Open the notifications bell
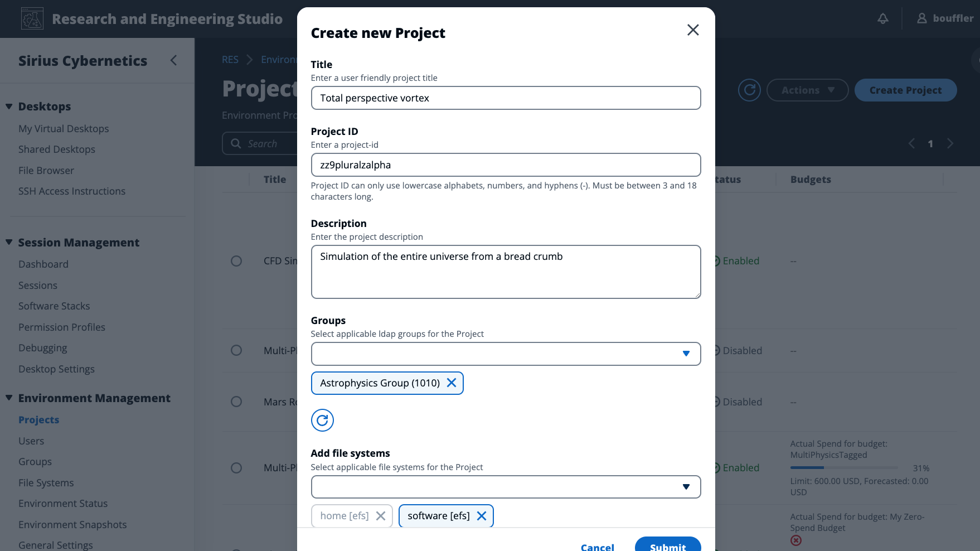Screen dimensions: 980x551 (x=882, y=18)
